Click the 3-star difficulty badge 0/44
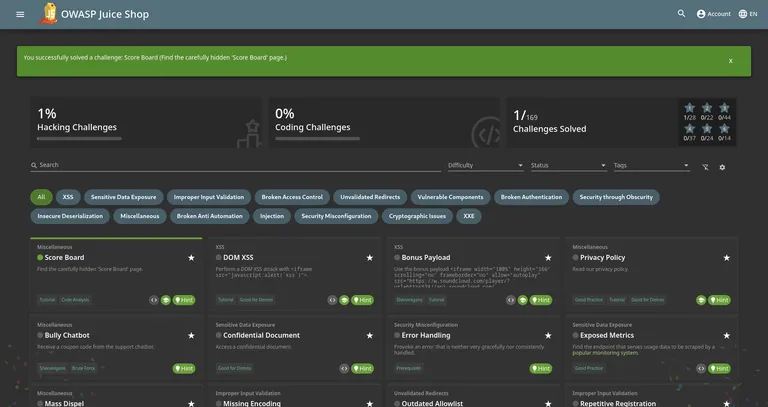 pyautogui.click(x=724, y=112)
